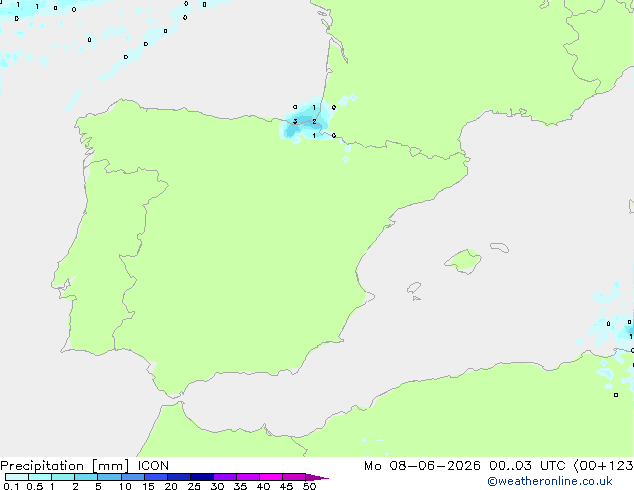
Task: Click the 'Precipitation [mm]' title text
Action: (65, 466)
